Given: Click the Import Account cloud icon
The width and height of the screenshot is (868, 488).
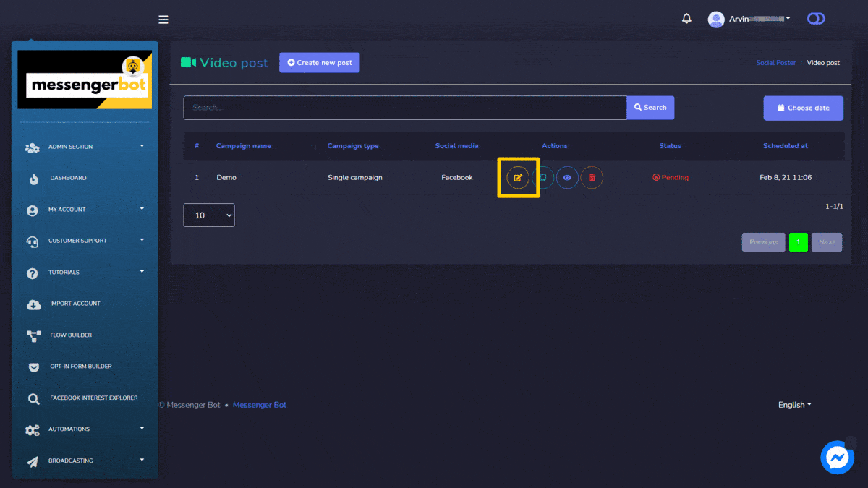Looking at the screenshot, I should [x=33, y=304].
